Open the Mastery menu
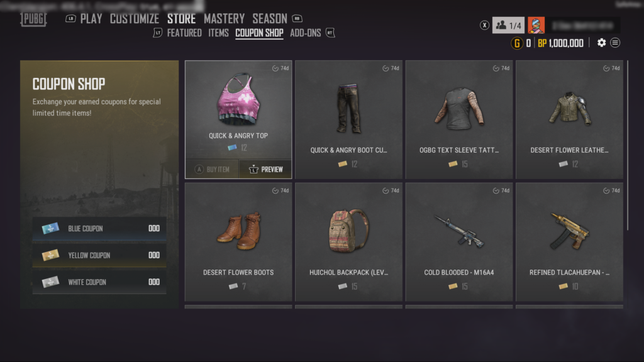The height and width of the screenshot is (362, 644). point(225,18)
